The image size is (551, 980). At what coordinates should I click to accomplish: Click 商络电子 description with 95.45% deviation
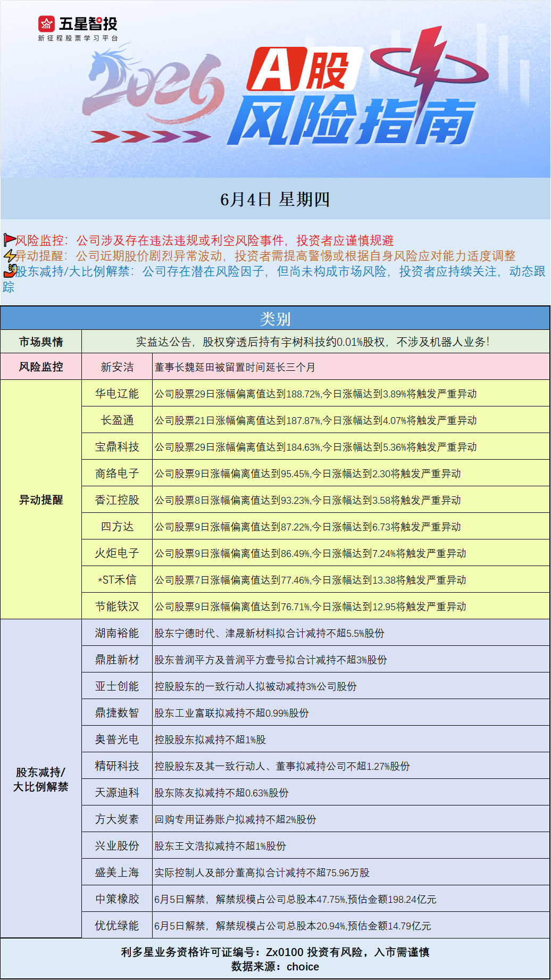307,474
